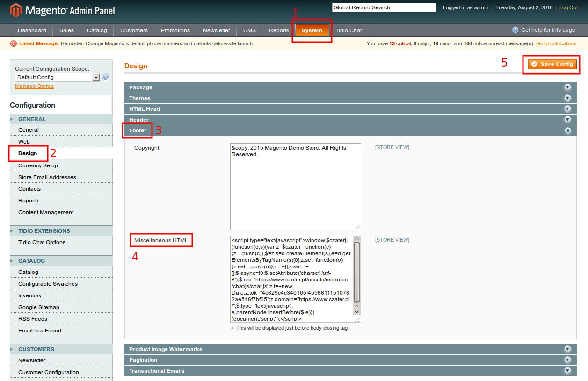Click the Go to notifications link

pos(556,43)
